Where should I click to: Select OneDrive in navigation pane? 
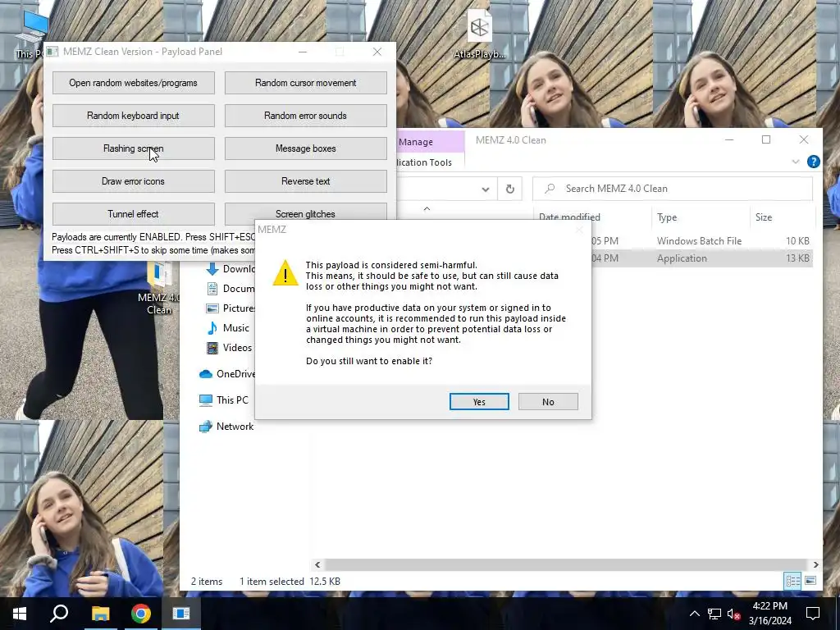(227, 374)
